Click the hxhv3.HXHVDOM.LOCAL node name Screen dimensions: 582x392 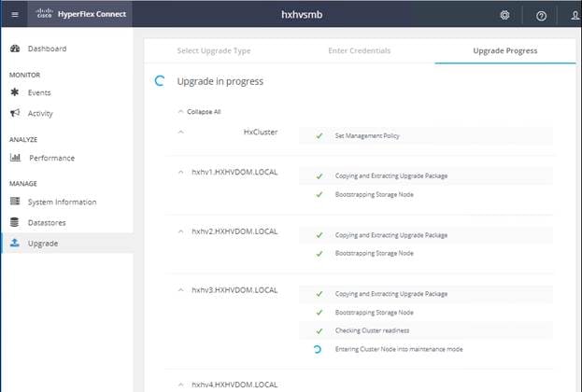[x=234, y=290]
